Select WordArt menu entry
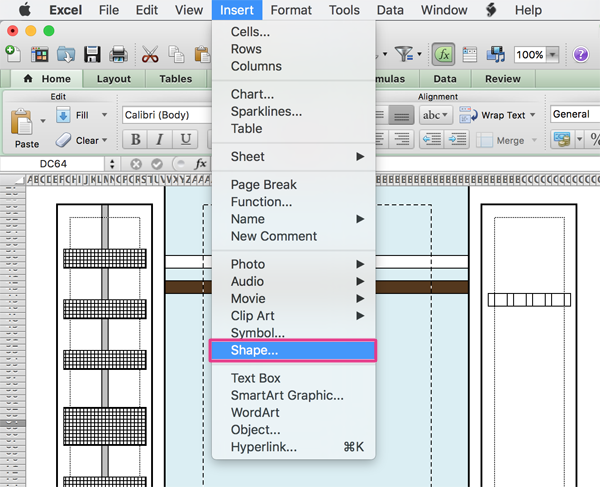600x487 pixels. [293, 412]
